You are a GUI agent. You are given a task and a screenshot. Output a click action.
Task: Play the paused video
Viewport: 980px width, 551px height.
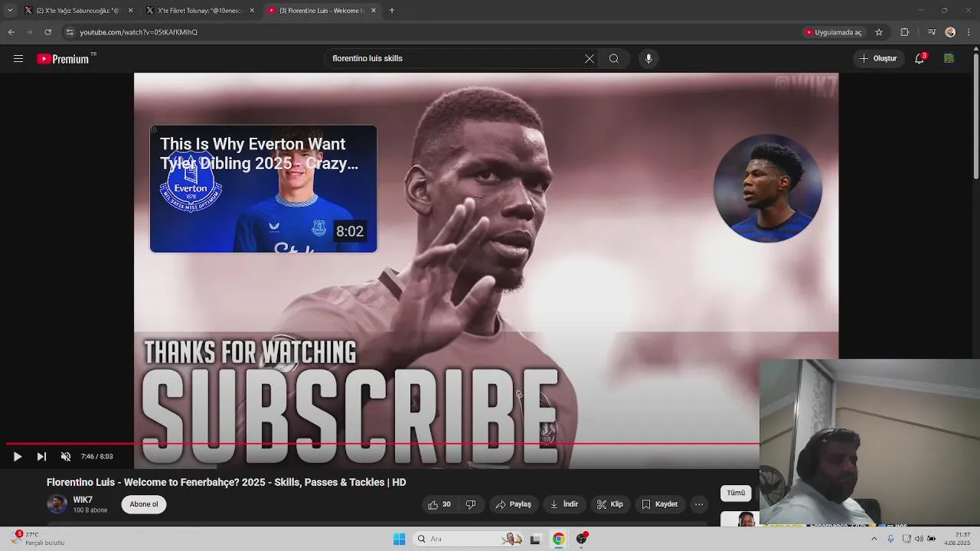pyautogui.click(x=18, y=457)
